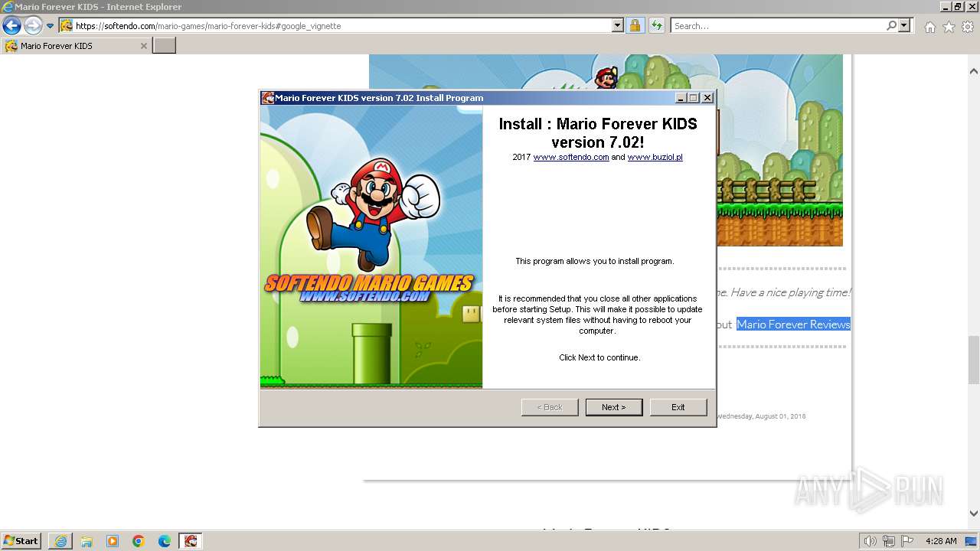The width and height of the screenshot is (980, 551).
Task: Click the vertical scrollbar thumb
Action: pyautogui.click(x=974, y=360)
